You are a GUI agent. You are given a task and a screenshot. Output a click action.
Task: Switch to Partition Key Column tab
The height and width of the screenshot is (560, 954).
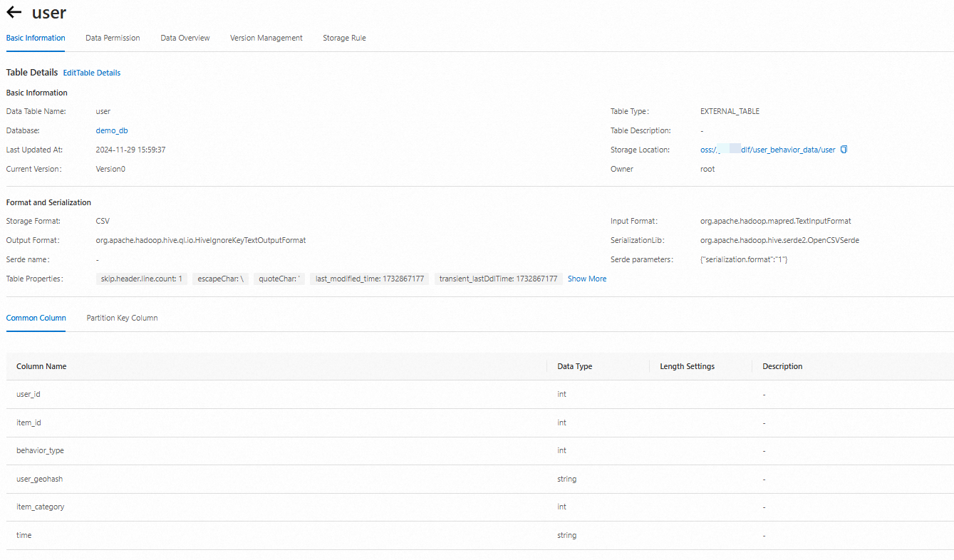[123, 318]
